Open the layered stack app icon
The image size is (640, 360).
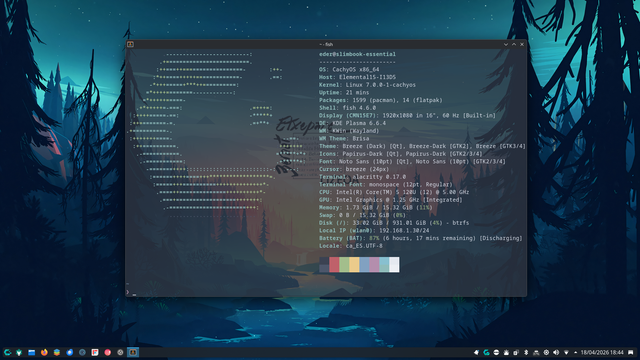click(x=57, y=352)
